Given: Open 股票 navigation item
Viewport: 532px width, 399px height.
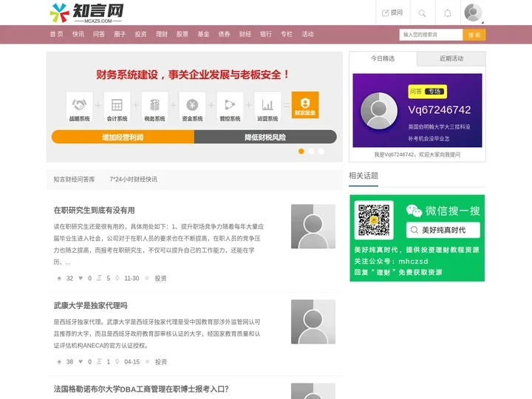Looking at the screenshot, I should pos(183,34).
